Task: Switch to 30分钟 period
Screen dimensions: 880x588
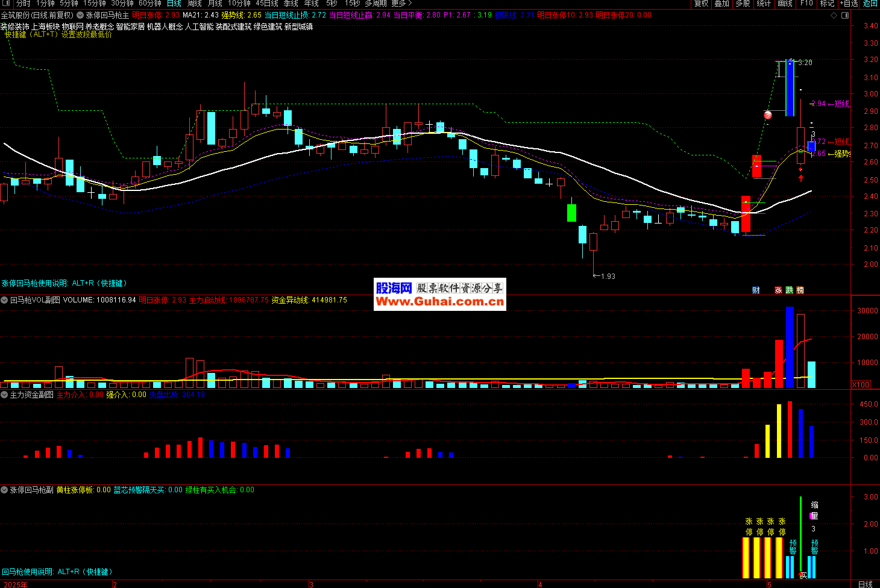Action: (x=122, y=4)
